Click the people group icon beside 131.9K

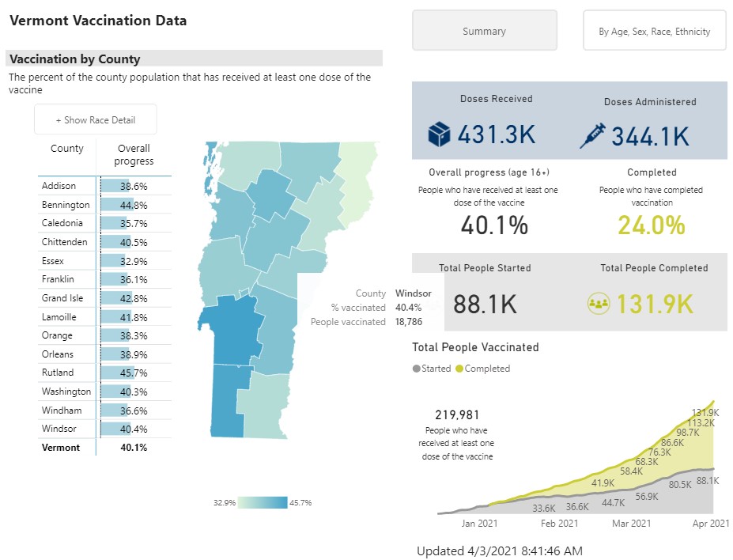pyautogui.click(x=599, y=304)
